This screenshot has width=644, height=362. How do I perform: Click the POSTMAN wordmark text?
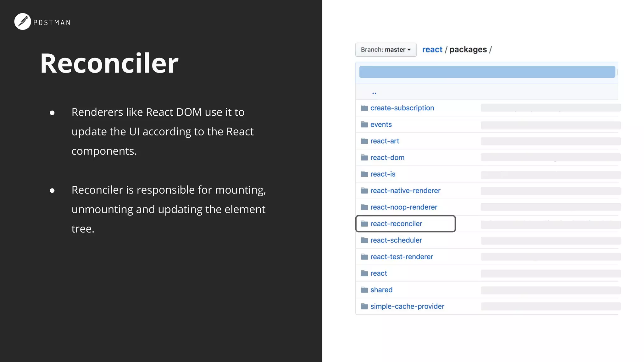tap(52, 23)
